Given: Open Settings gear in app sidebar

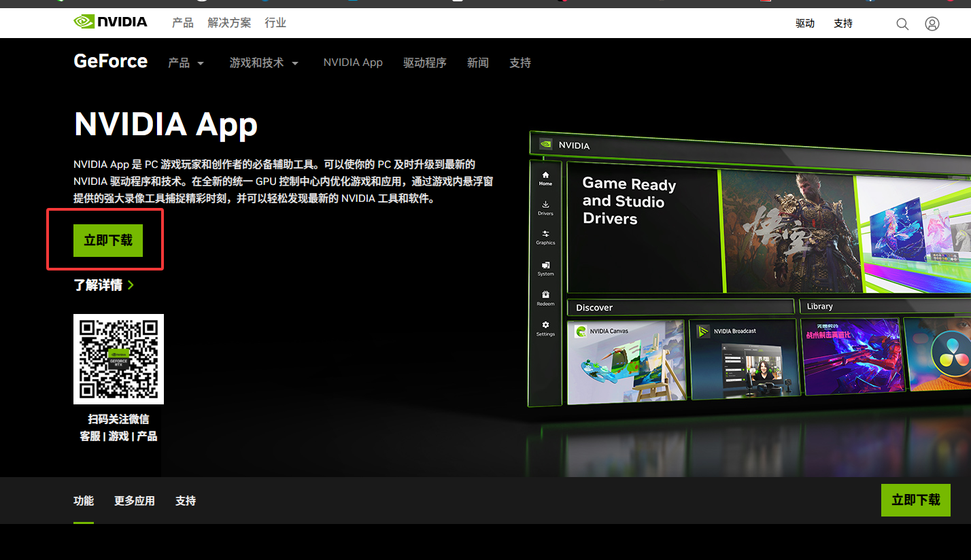Looking at the screenshot, I should (545, 328).
